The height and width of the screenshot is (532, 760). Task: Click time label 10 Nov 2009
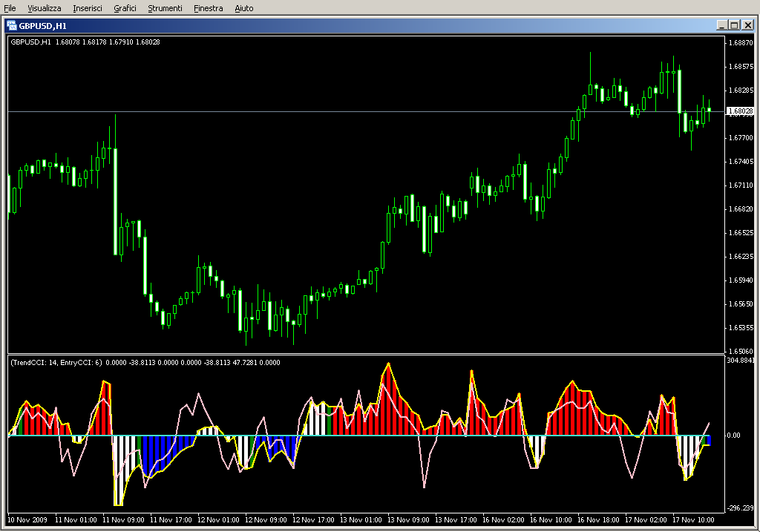(27, 520)
